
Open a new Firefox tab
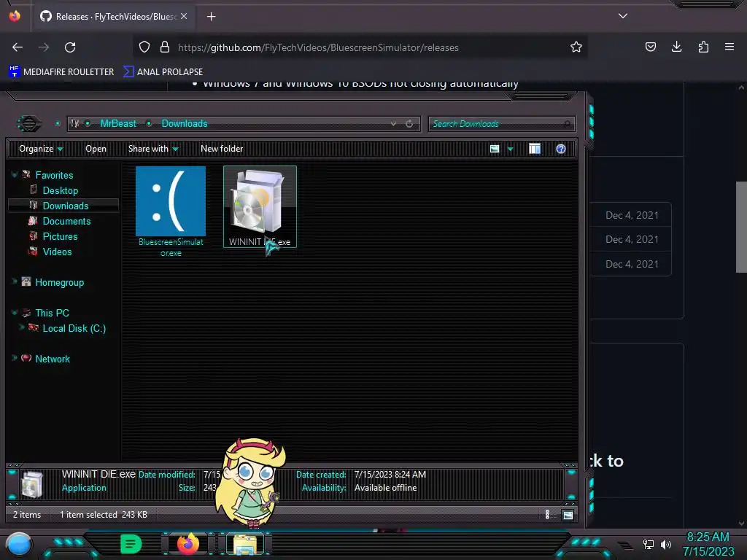211,17
